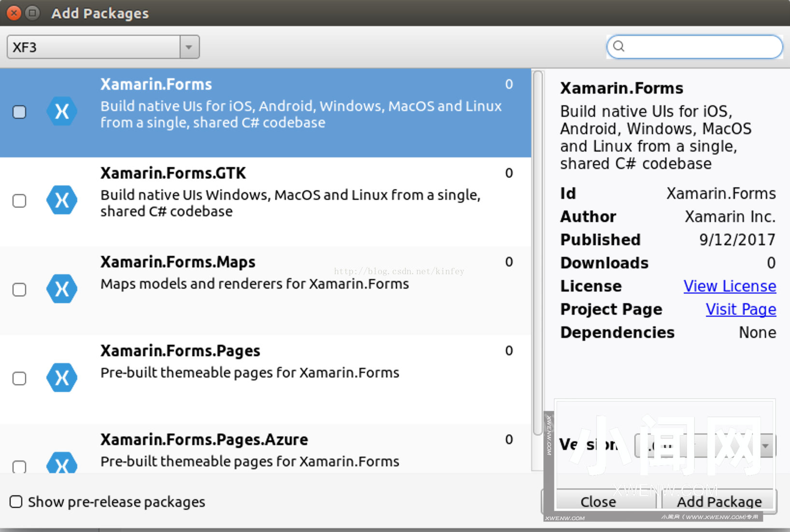This screenshot has width=790, height=532.
Task: Click the Author value Xamarin Inc.
Action: tap(730, 217)
